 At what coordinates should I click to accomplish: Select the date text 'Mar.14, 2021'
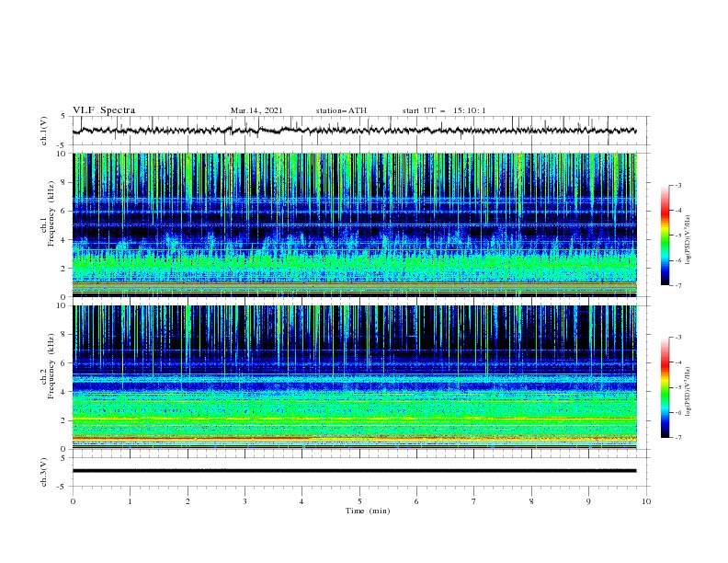pos(256,110)
